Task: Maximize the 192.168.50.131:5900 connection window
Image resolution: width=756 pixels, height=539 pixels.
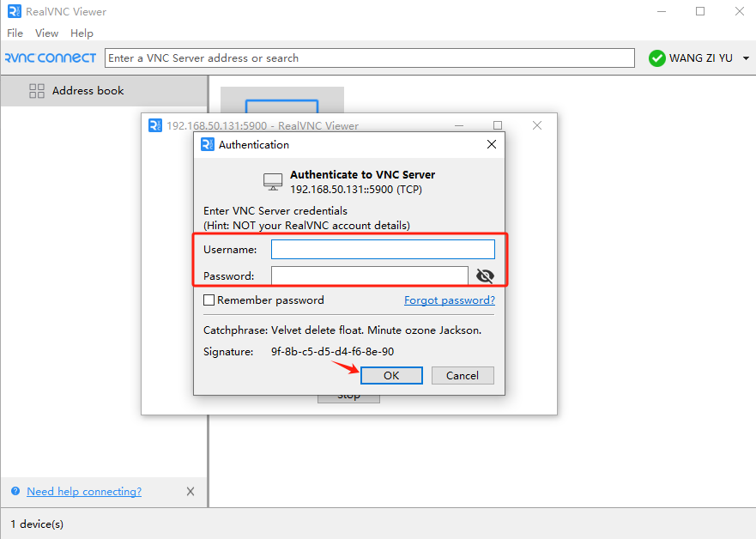Action: click(498, 125)
